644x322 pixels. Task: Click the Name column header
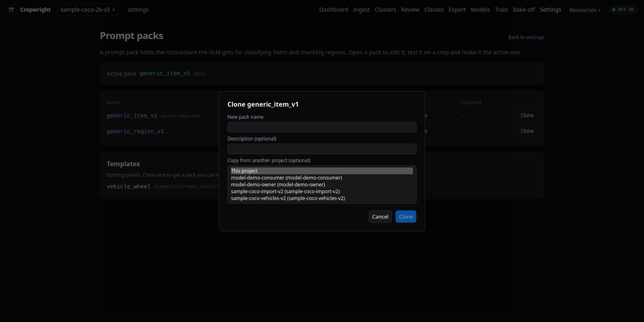click(114, 103)
